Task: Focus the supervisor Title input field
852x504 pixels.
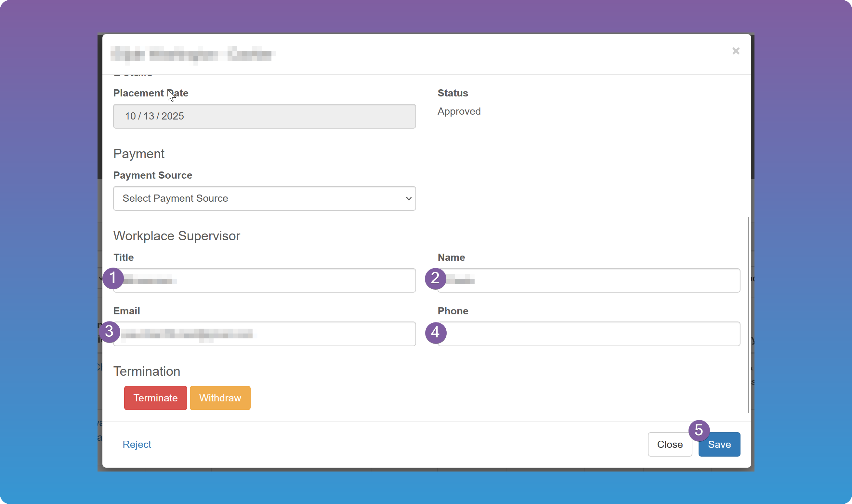Action: click(x=264, y=281)
